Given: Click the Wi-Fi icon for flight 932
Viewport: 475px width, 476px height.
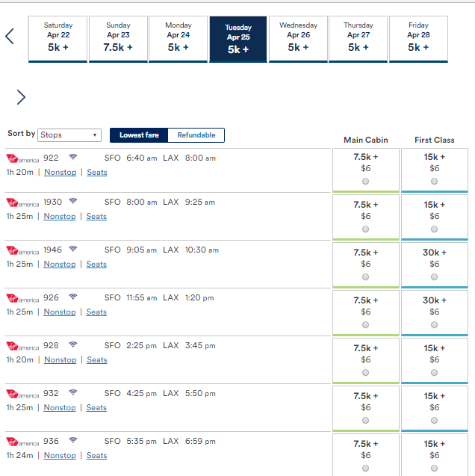Looking at the screenshot, I should coord(72,392).
